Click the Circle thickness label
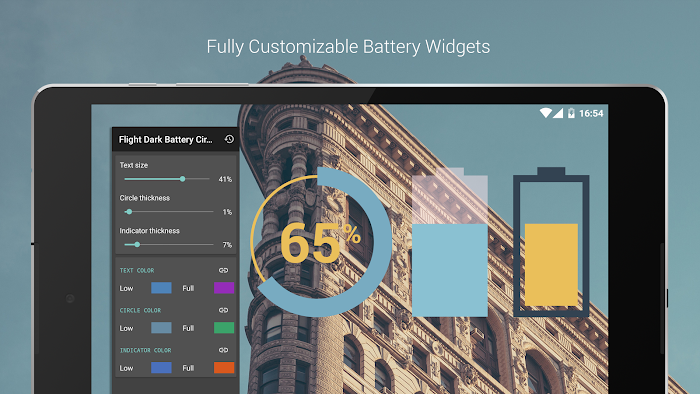Screen dimensions: 700x394 click(145, 198)
